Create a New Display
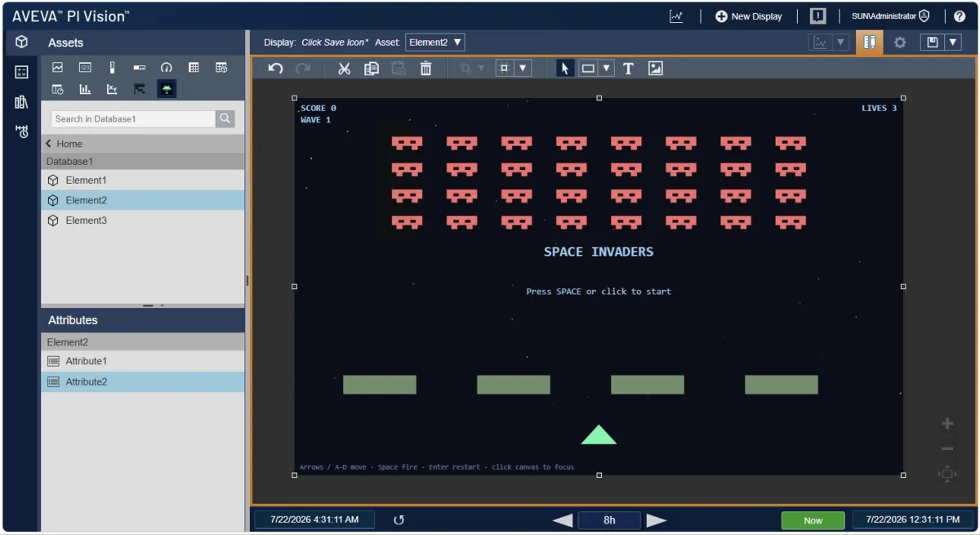Image resolution: width=980 pixels, height=535 pixels. click(749, 16)
